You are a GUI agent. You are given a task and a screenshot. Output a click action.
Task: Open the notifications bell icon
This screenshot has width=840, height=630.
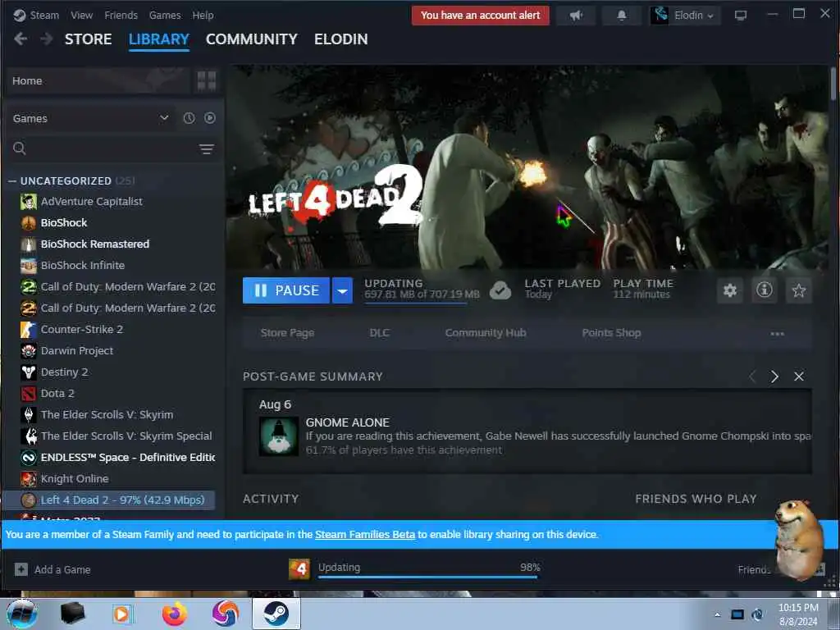pos(622,16)
